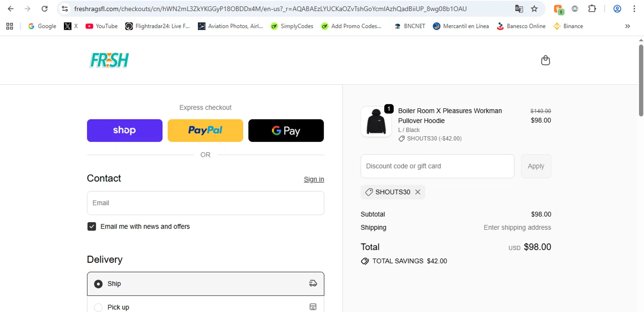Viewport: 644px width, 312px height.
Task: Open the Extensions puzzle menu
Action: coord(592,9)
